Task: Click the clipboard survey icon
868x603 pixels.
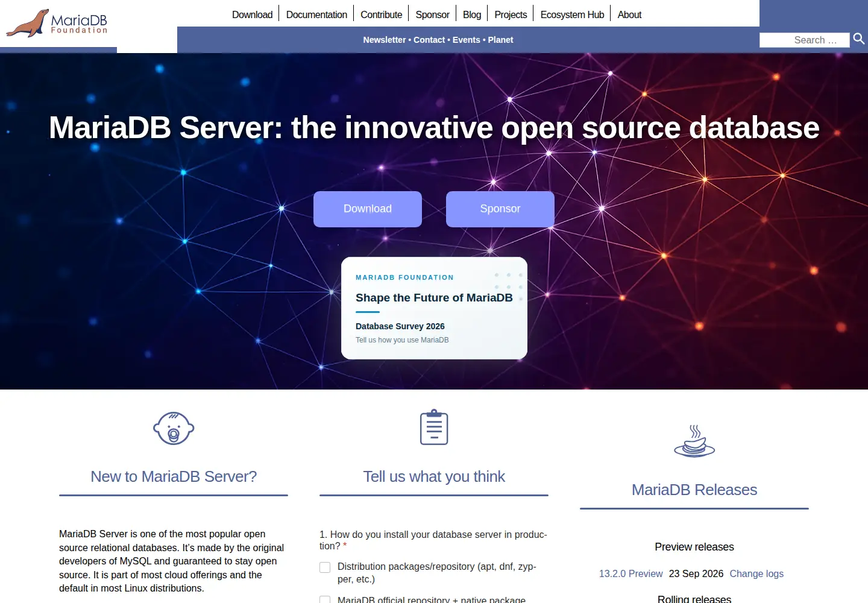Action: [434, 428]
